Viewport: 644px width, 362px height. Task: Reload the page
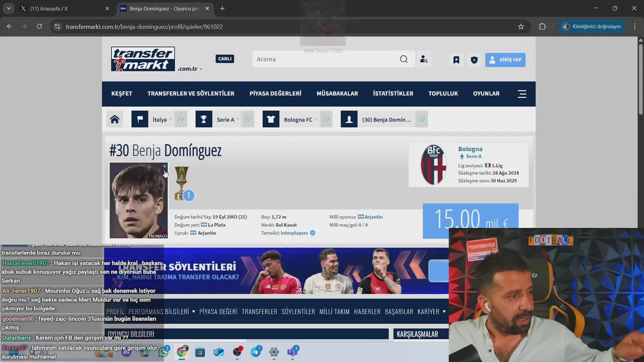coord(39,27)
